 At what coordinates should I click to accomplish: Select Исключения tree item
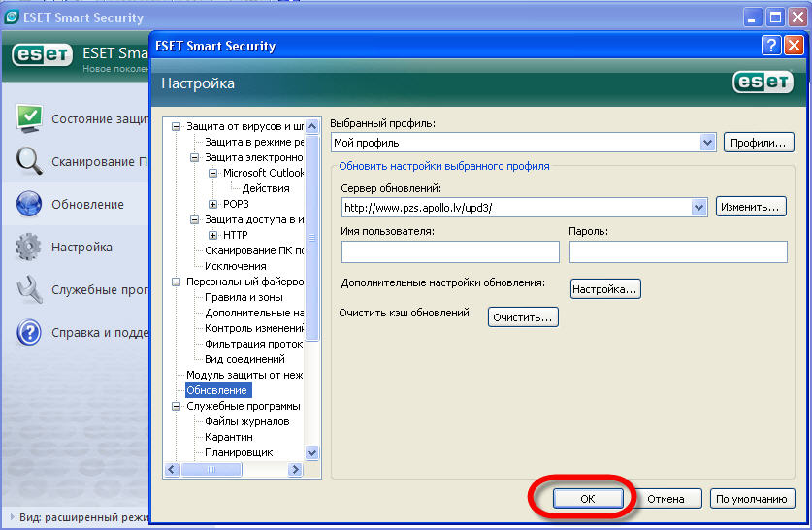(236, 266)
